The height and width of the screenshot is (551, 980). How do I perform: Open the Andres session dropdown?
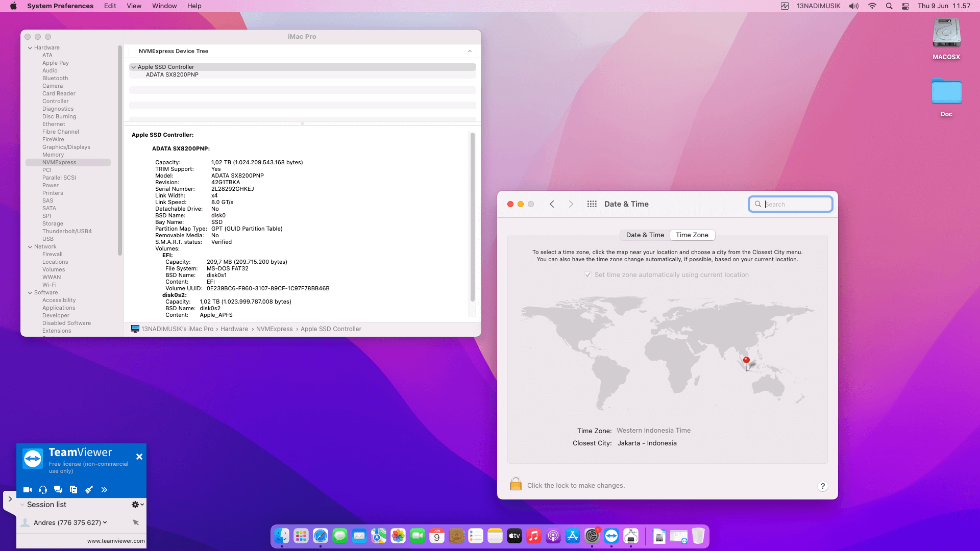pos(105,522)
